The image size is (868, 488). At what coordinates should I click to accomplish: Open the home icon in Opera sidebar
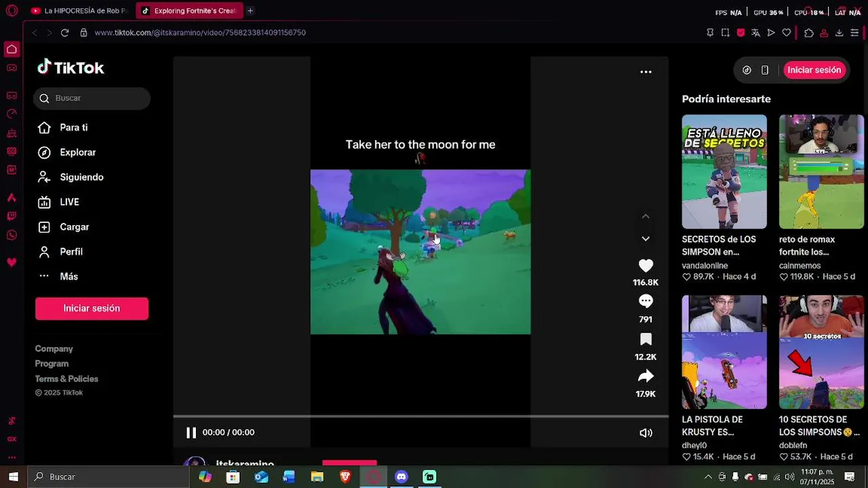coord(12,49)
